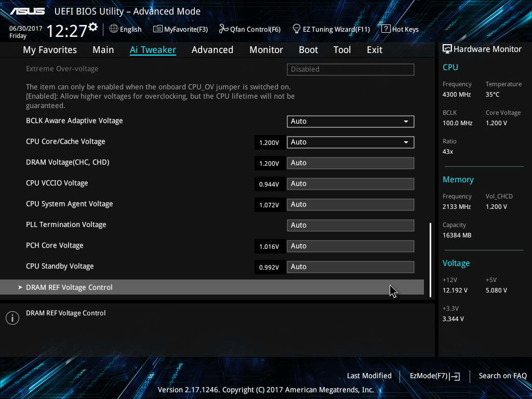Viewport: 532px width, 399px height.
Task: Click the 16384 MB capacity value
Action: tap(457, 235)
